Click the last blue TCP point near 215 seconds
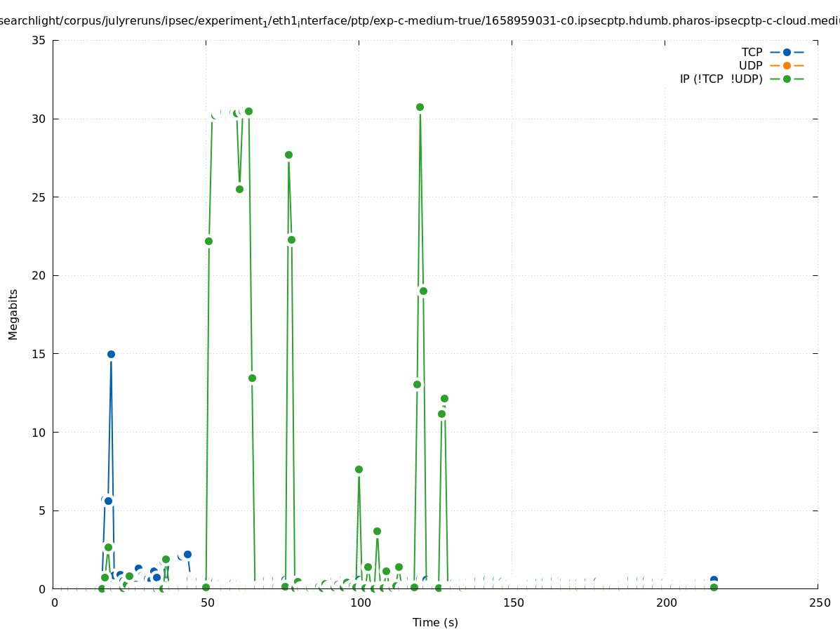 coord(714,579)
